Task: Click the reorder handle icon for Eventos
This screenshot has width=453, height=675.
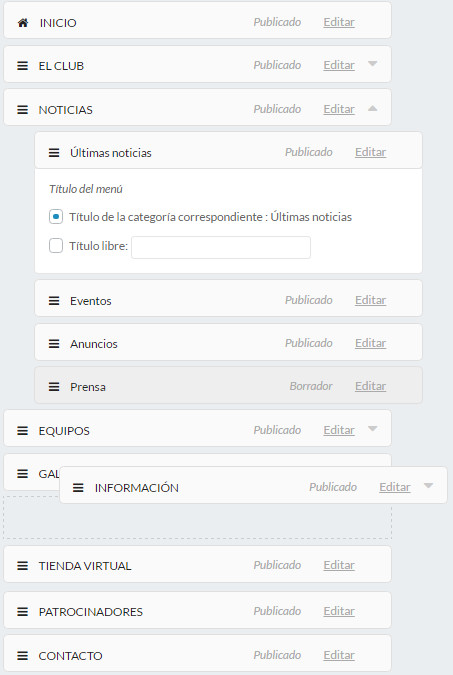Action: pos(54,300)
